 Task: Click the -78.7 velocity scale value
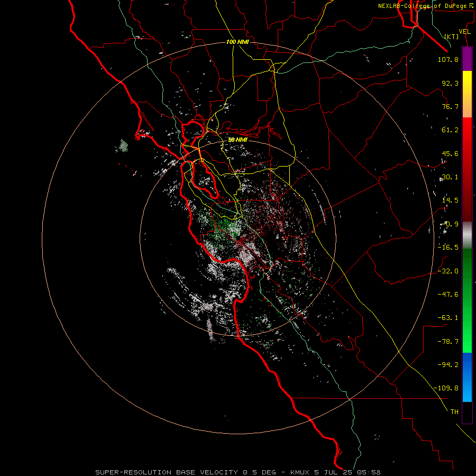click(x=448, y=342)
